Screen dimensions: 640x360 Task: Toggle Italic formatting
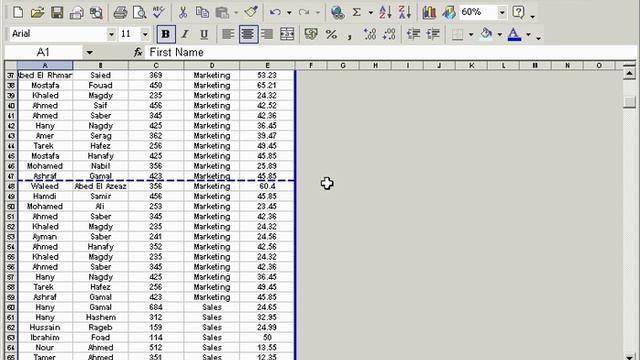(185, 34)
